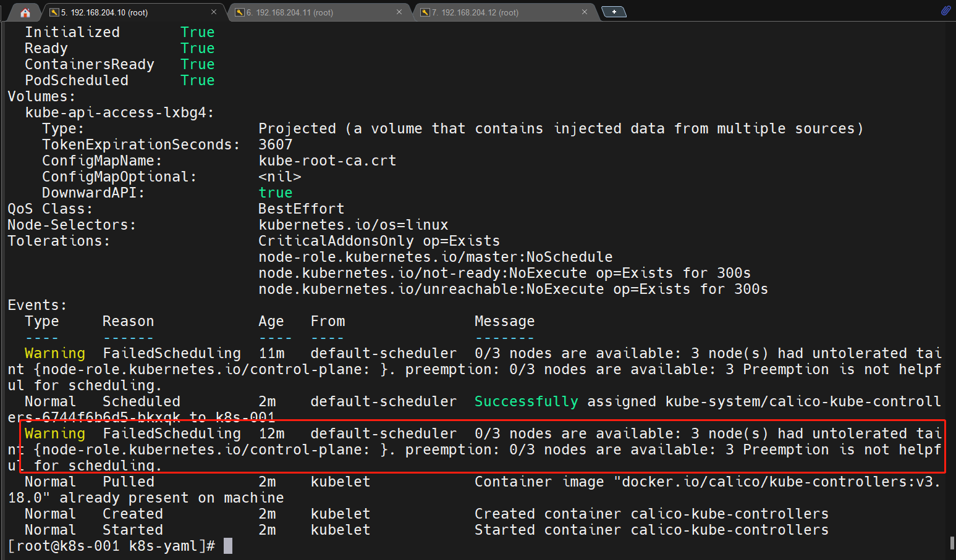Click the 'PodScheduled' condition text
The width and height of the screenshot is (956, 560).
click(x=77, y=80)
